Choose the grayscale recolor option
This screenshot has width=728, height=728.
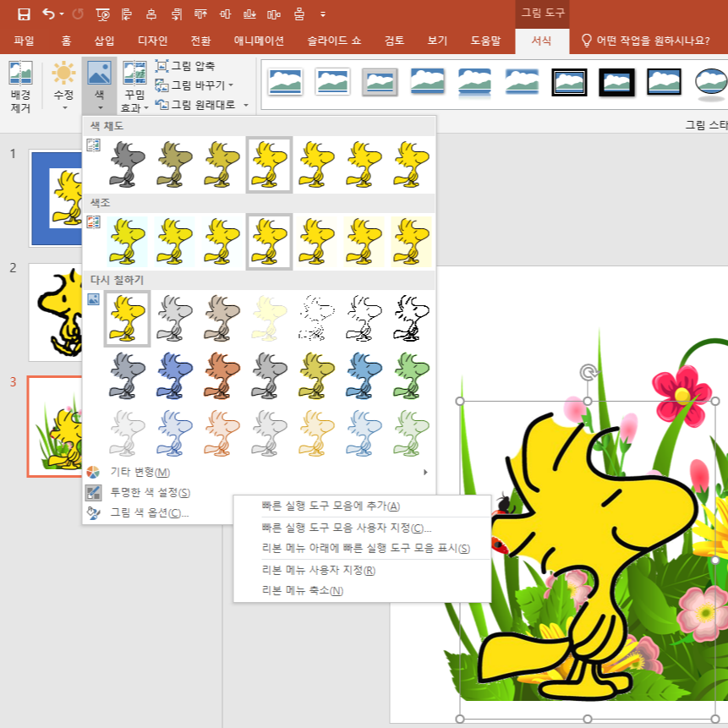pos(174,319)
